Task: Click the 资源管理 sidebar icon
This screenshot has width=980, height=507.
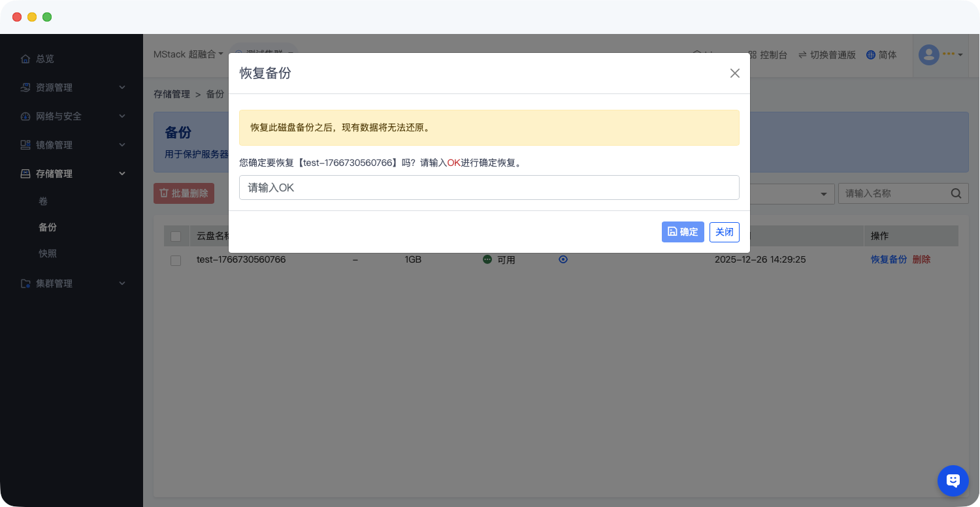Action: pyautogui.click(x=24, y=87)
